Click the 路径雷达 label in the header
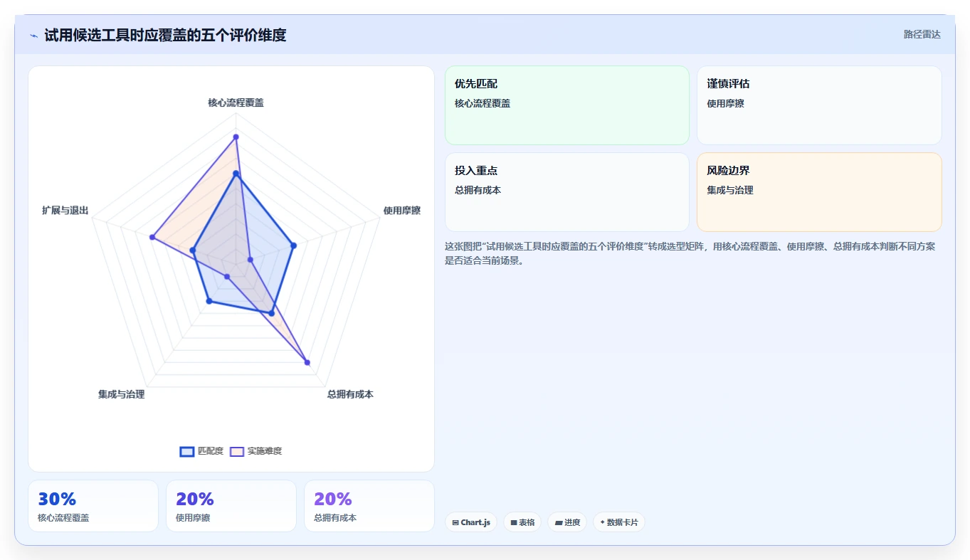This screenshot has width=970, height=560. pos(922,34)
